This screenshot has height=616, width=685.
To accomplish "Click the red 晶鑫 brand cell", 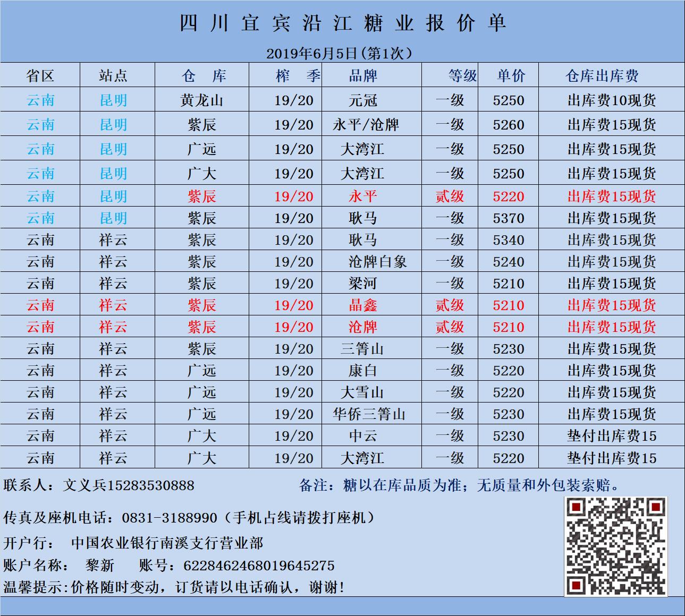I will [x=363, y=305].
